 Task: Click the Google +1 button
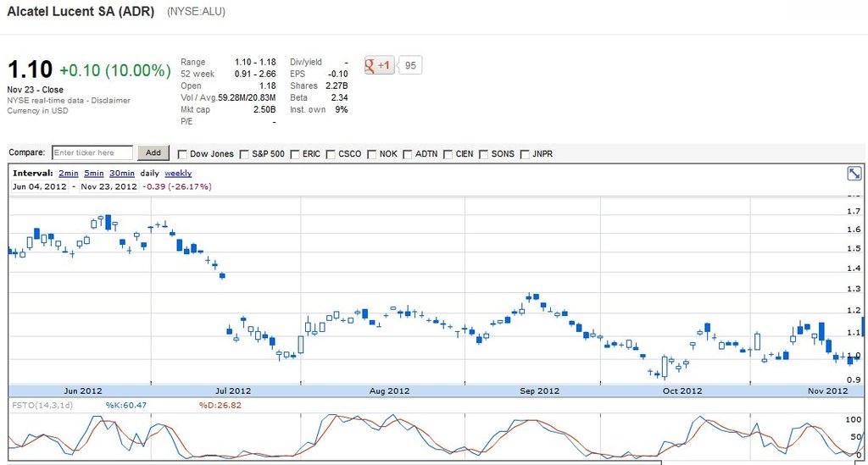[379, 65]
